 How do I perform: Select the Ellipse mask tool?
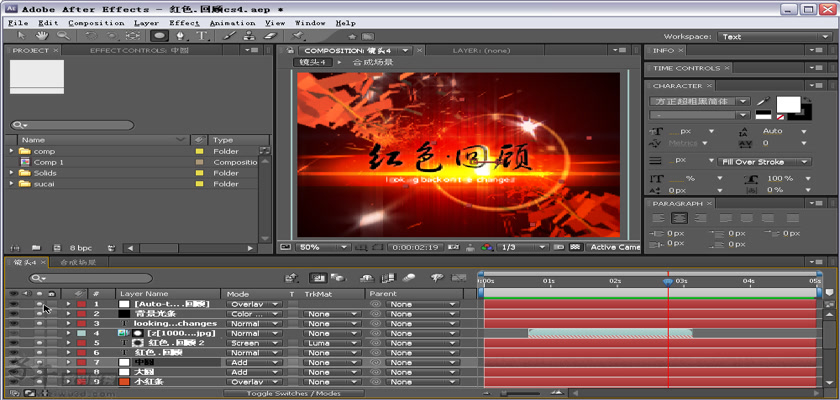159,36
